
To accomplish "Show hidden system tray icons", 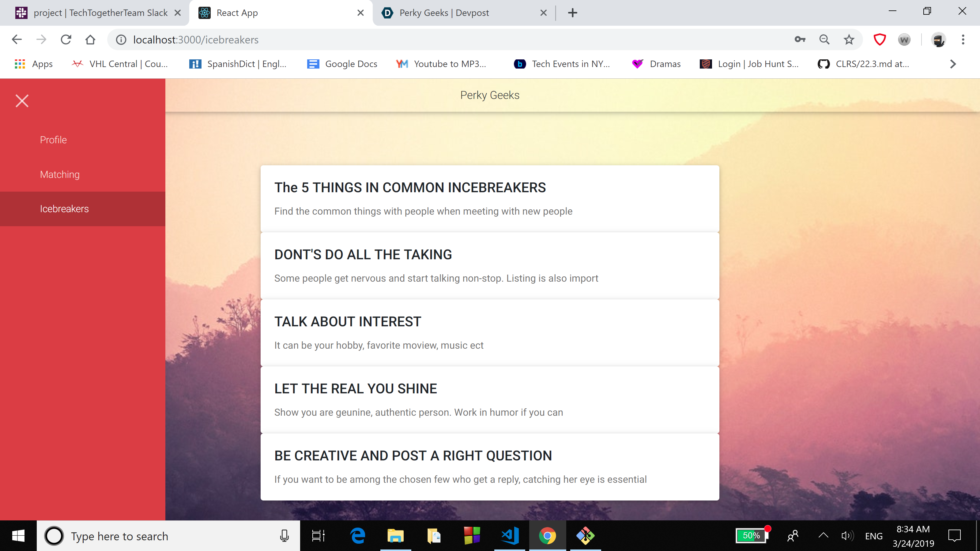I will pos(823,535).
